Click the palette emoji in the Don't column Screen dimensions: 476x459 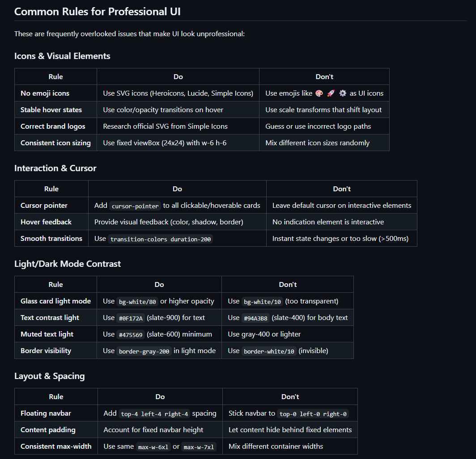(319, 93)
